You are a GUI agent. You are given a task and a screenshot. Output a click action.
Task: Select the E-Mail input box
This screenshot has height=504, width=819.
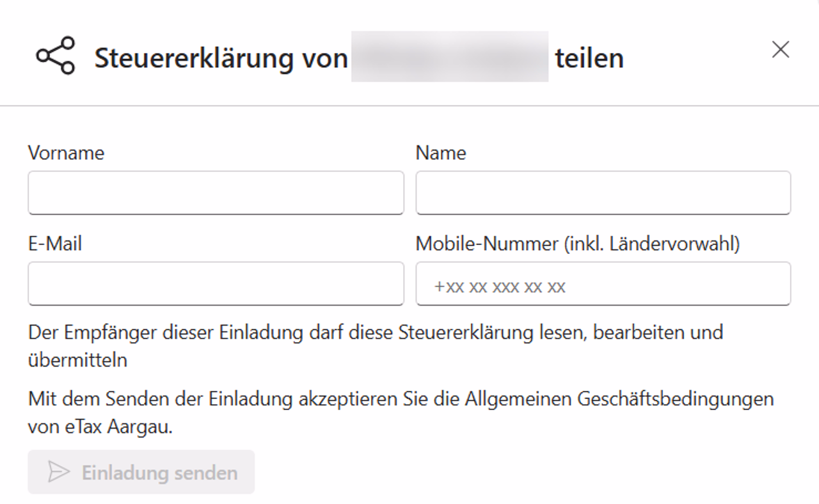216,283
